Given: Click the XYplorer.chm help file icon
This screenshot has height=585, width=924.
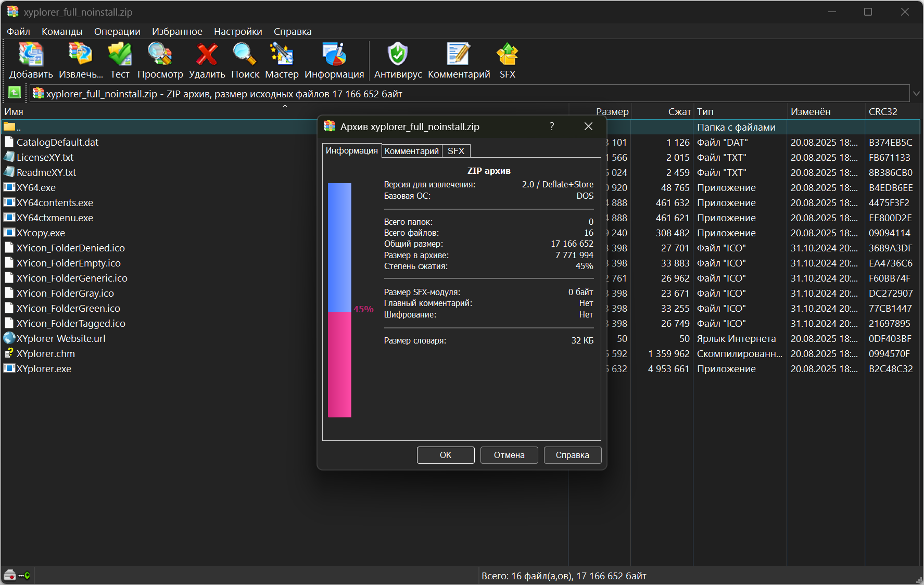Looking at the screenshot, I should click(x=9, y=353).
